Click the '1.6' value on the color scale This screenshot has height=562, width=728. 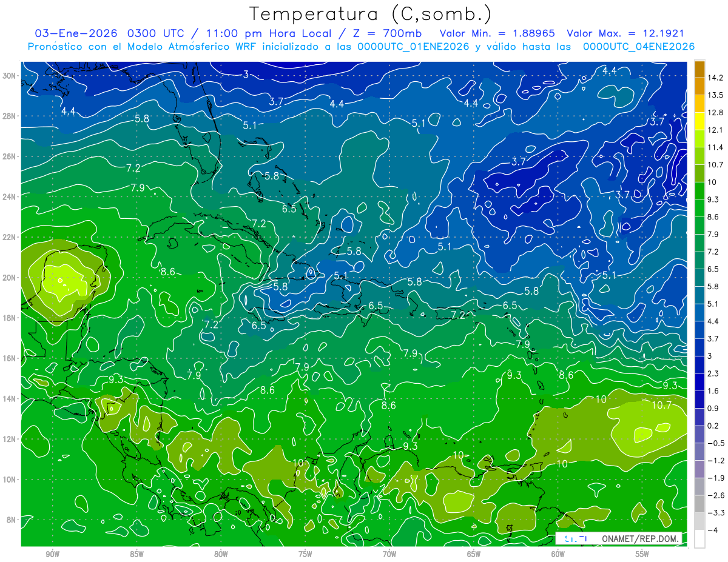coord(713,391)
